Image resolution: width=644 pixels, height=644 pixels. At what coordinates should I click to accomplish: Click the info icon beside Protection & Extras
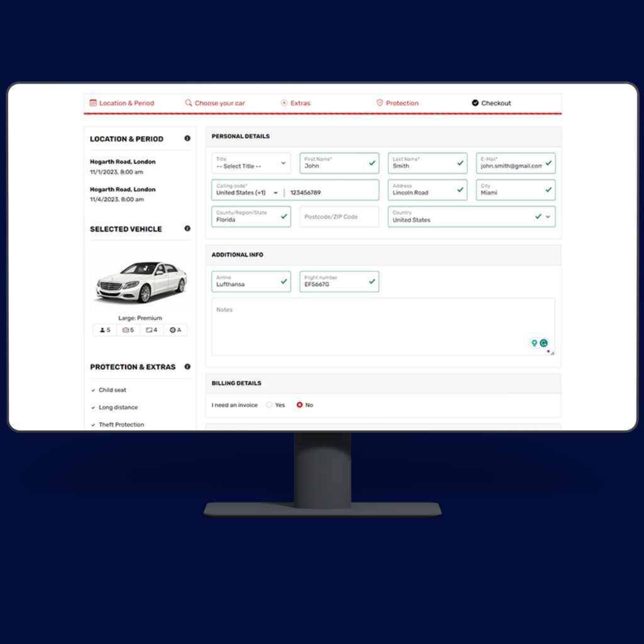187,367
